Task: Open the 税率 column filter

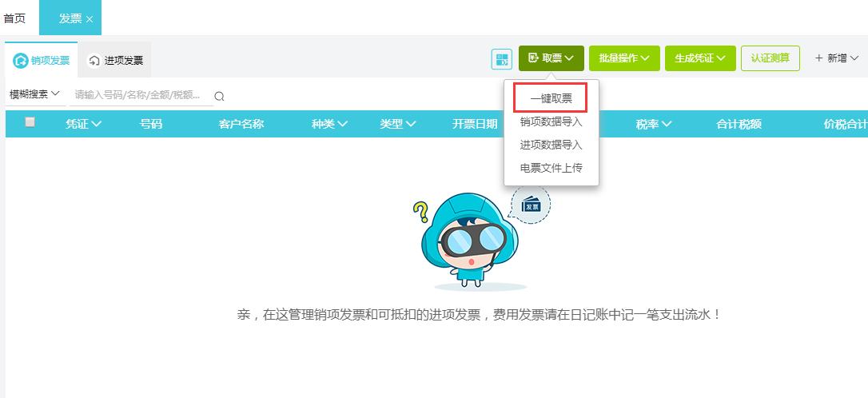Action: tap(654, 124)
